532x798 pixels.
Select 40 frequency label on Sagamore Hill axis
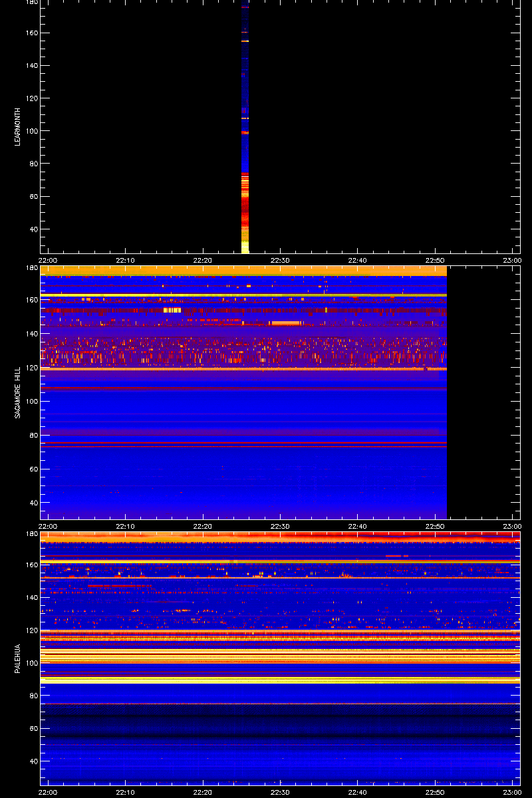33,502
